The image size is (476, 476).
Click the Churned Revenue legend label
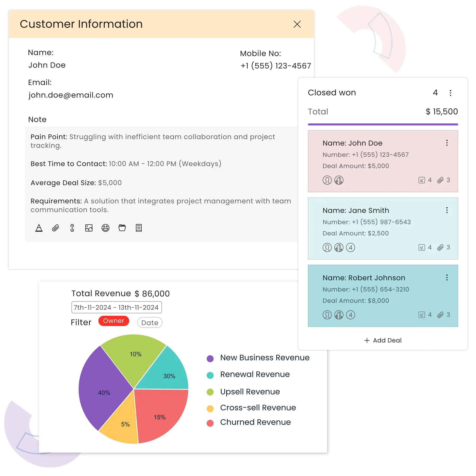(x=255, y=422)
